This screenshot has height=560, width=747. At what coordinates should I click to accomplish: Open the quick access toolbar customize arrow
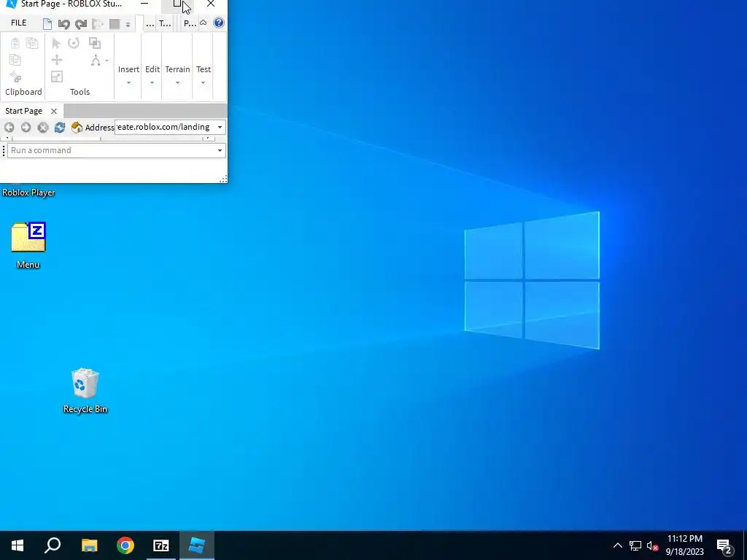(128, 24)
